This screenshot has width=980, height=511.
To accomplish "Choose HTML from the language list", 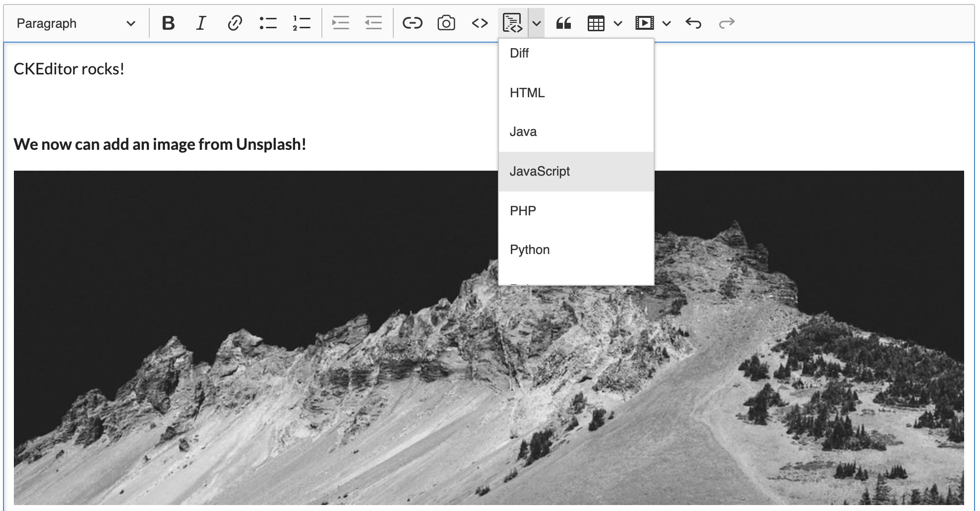I will click(x=576, y=93).
